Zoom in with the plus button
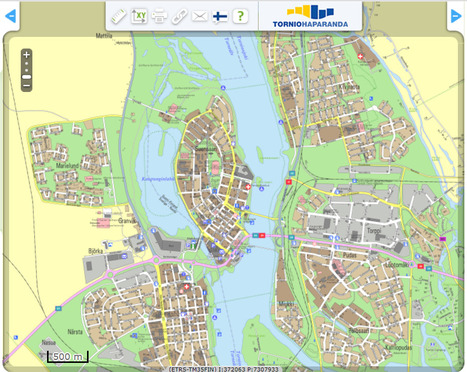The image size is (467, 372). pyautogui.click(x=27, y=54)
